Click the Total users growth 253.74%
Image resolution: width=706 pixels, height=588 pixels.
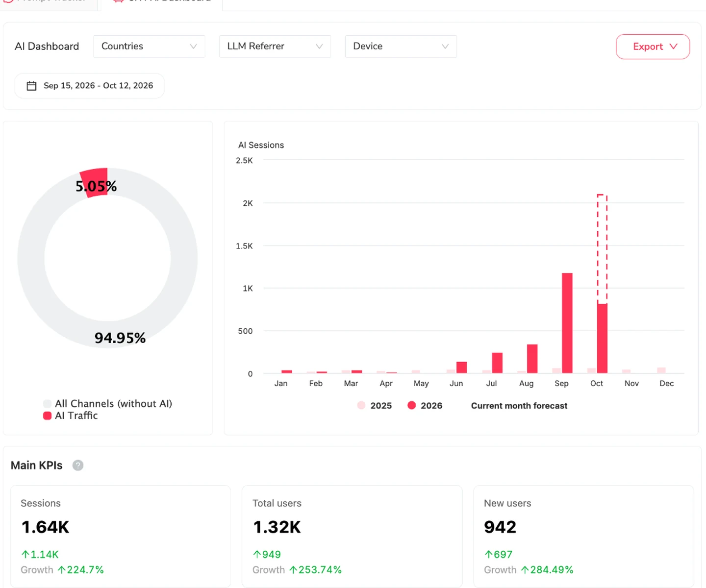(x=316, y=570)
